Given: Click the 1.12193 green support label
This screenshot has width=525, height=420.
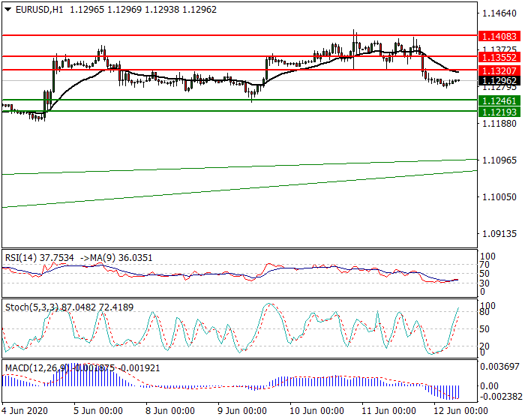Looking at the screenshot, I should point(499,112).
